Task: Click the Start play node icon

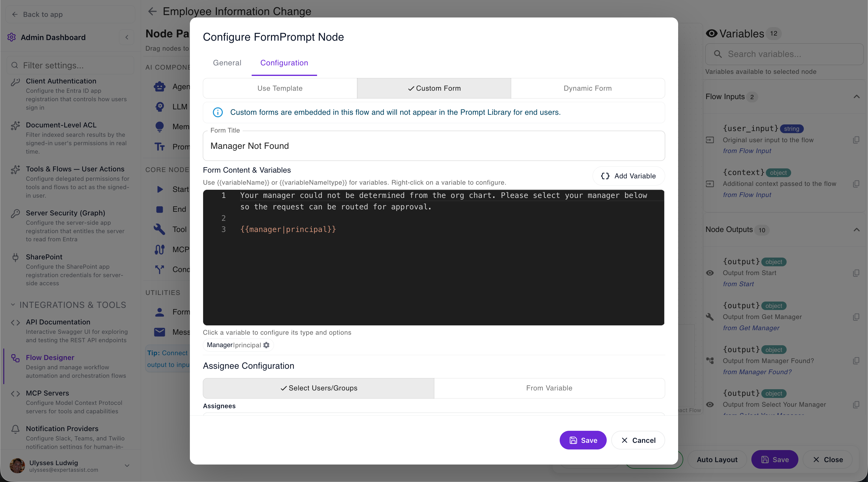Action: 160,189
